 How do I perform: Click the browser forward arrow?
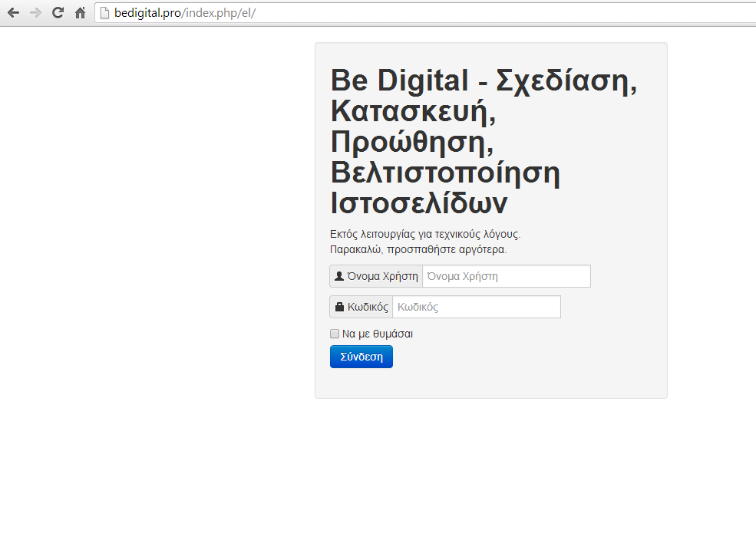click(35, 13)
